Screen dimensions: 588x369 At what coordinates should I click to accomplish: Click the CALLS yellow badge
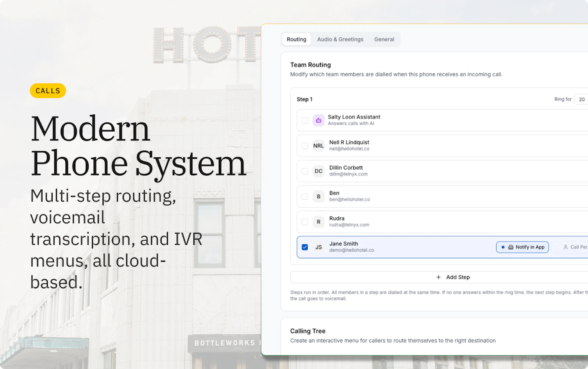48,91
